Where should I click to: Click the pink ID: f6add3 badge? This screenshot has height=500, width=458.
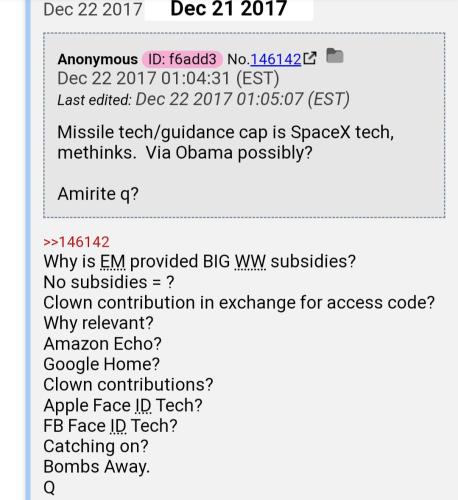click(x=182, y=59)
